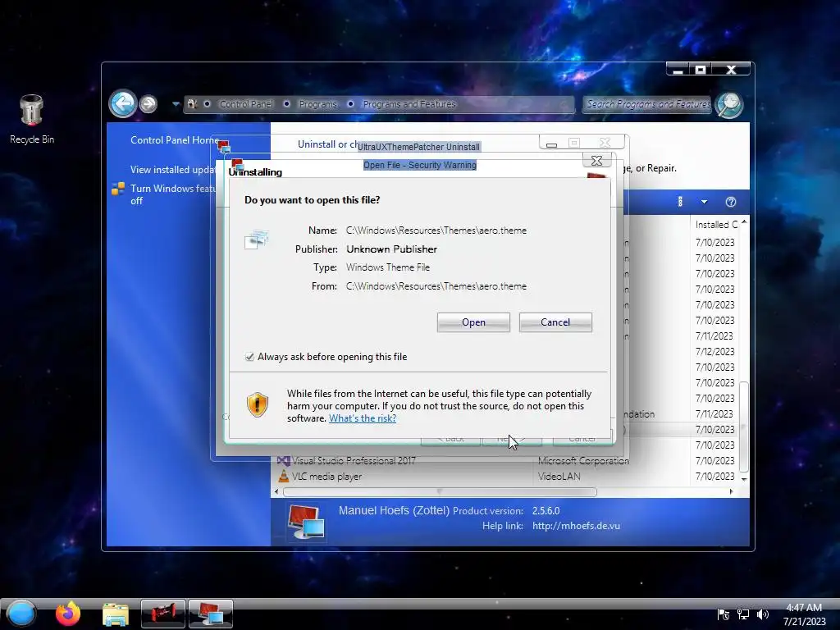Uncheck Always ask before opening this file
Image resolution: width=840 pixels, height=630 pixels.
(x=249, y=357)
